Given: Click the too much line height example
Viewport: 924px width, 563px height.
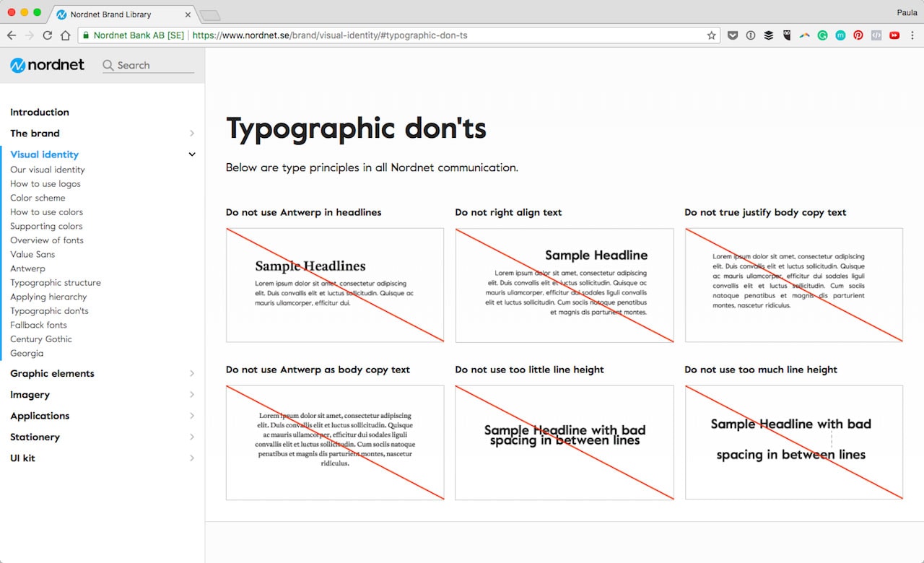Looking at the screenshot, I should [x=794, y=442].
